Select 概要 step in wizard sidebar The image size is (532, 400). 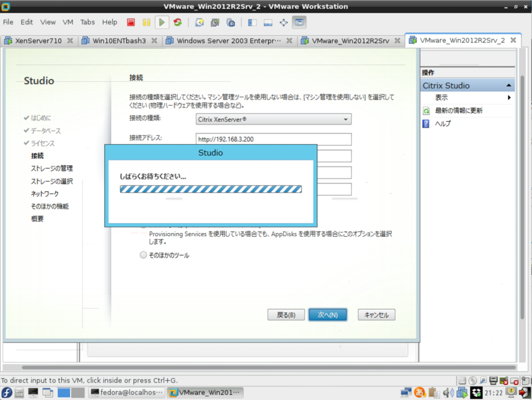[37, 218]
